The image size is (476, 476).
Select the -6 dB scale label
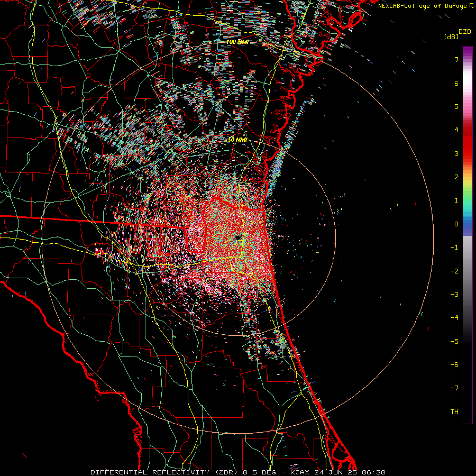454,365
